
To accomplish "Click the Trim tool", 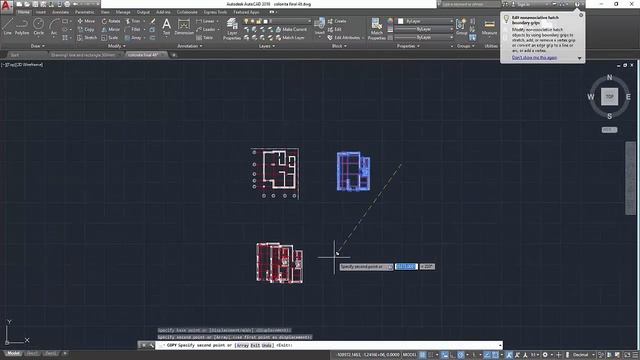I will pos(133,21).
